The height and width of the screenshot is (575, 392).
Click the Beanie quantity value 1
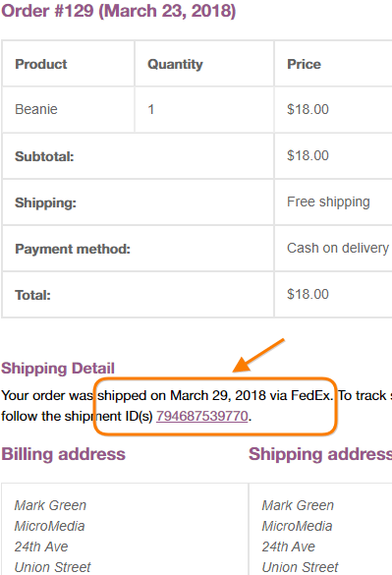pos(150,109)
